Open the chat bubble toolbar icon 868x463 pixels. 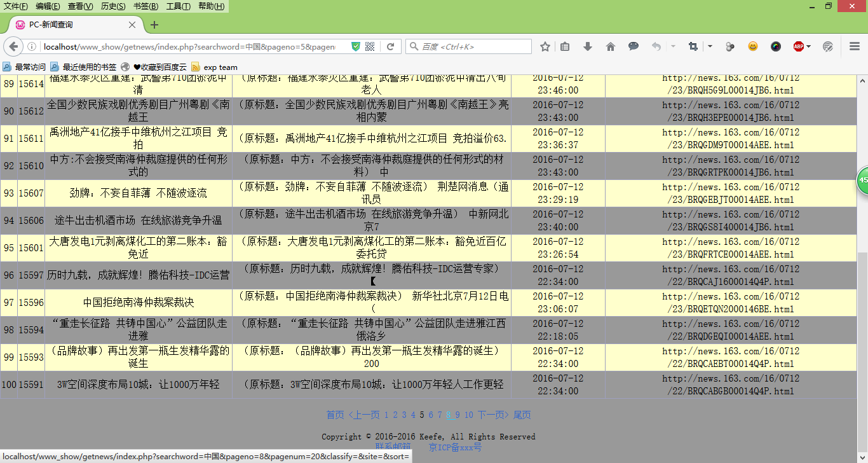(634, 46)
